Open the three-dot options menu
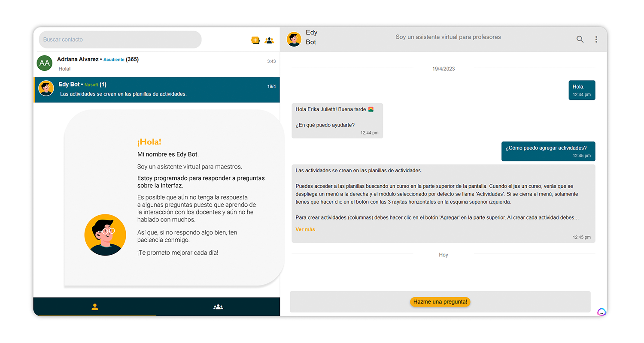This screenshot has width=644, height=343. coord(596,39)
